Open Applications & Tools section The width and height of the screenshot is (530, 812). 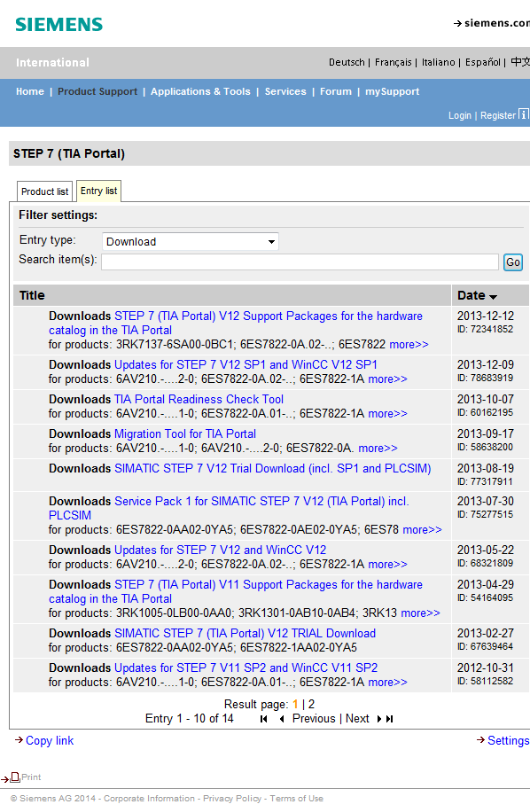click(200, 91)
